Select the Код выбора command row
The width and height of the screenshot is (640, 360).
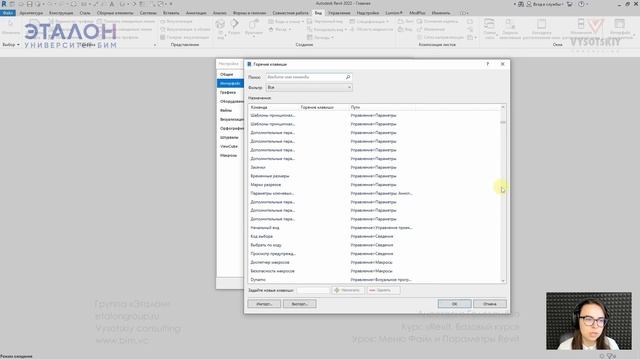(374, 236)
